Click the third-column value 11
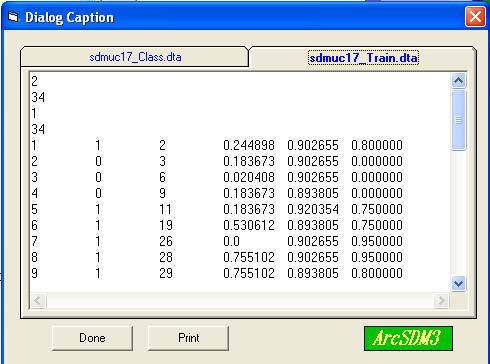 pyautogui.click(x=166, y=209)
